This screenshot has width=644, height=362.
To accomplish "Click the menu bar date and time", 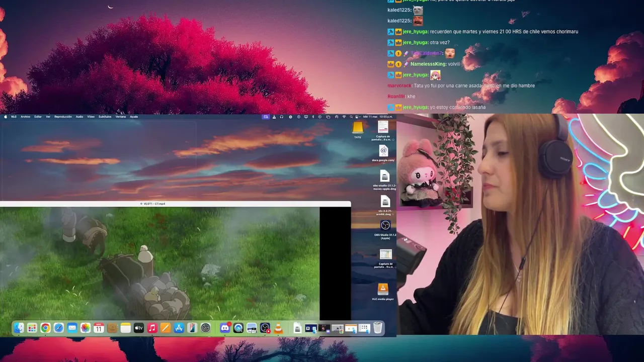I will pyautogui.click(x=378, y=117).
